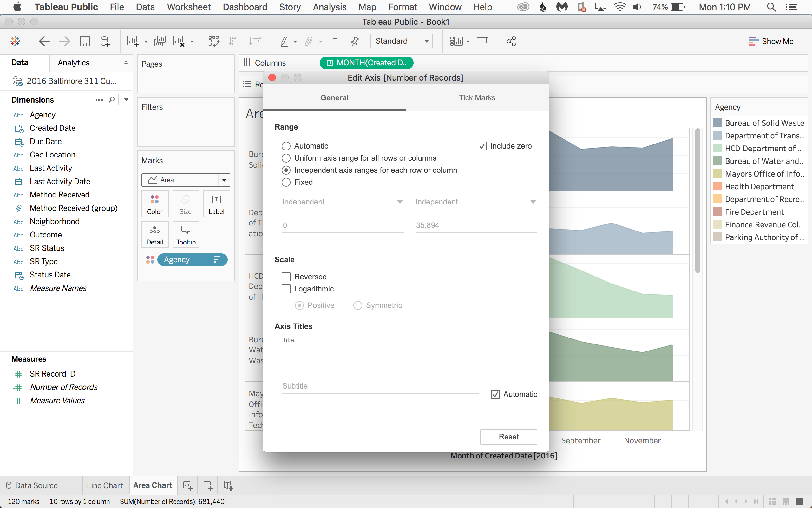Switch to the Tick Marks tab

(x=477, y=98)
